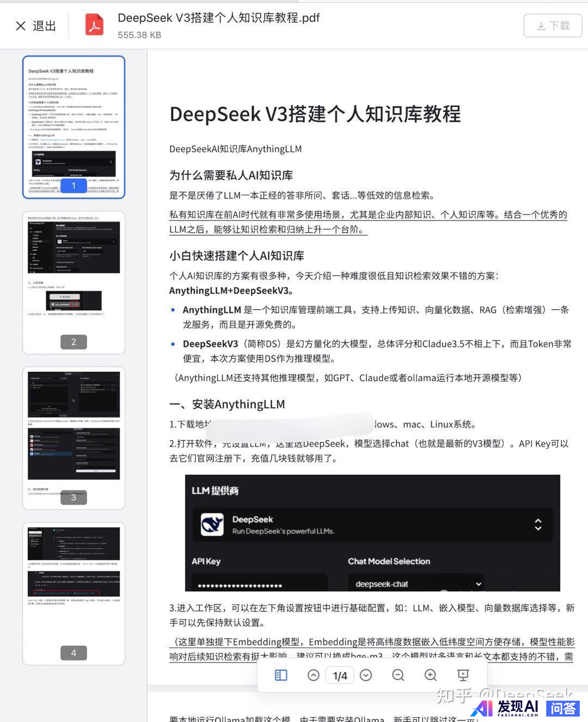This screenshot has width=588, height=722.
Task: Click the 退出 exit button
Action: (36, 26)
